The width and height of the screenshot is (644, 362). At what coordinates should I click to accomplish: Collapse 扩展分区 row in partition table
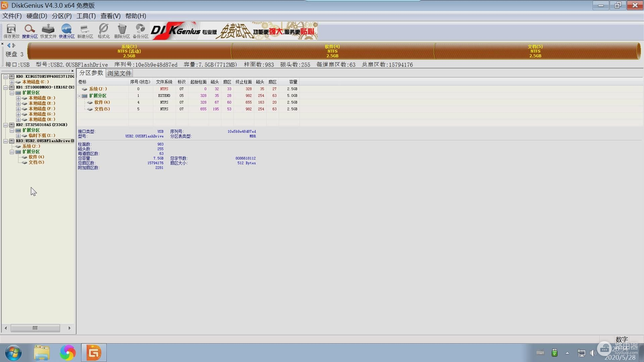coord(79,96)
